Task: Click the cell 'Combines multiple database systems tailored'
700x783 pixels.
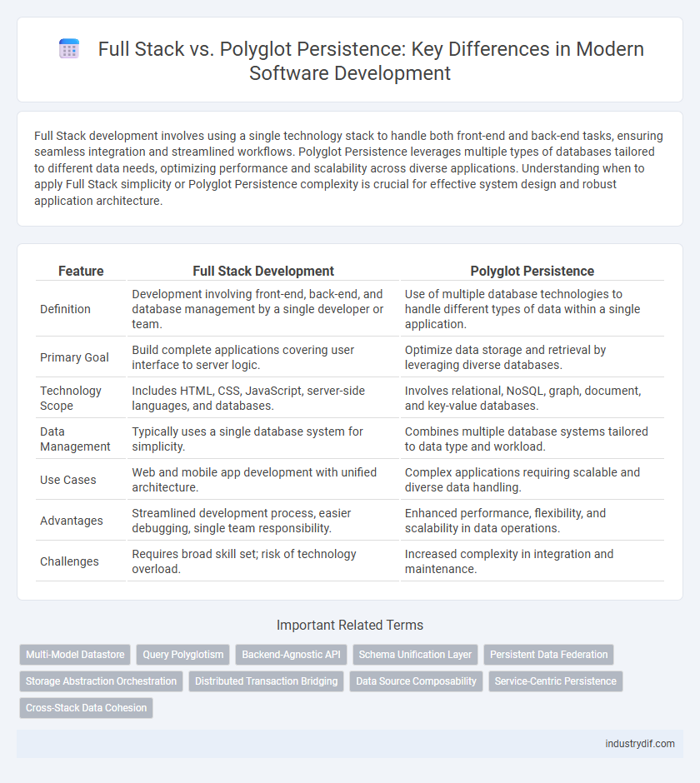Action: (532, 439)
